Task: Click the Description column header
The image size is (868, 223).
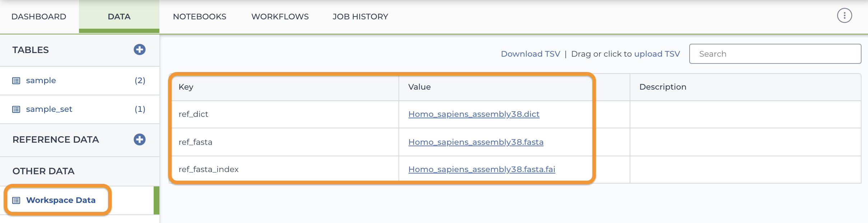Action: tap(745, 87)
